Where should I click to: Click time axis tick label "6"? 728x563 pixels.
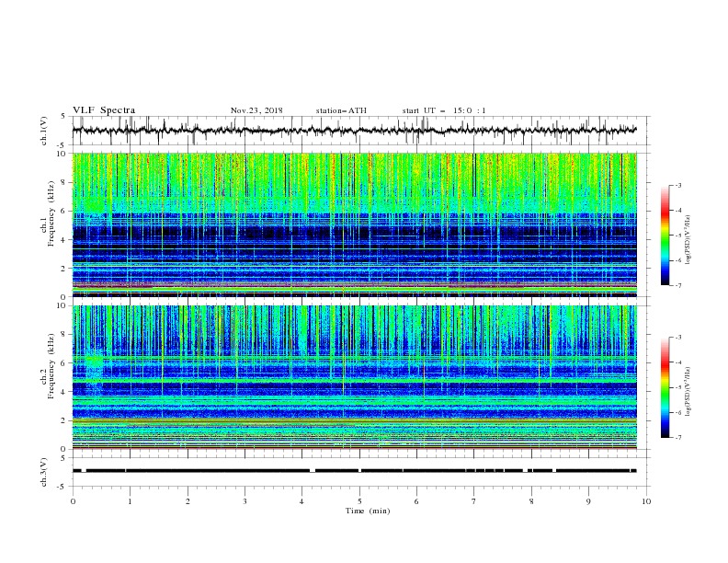tap(416, 501)
